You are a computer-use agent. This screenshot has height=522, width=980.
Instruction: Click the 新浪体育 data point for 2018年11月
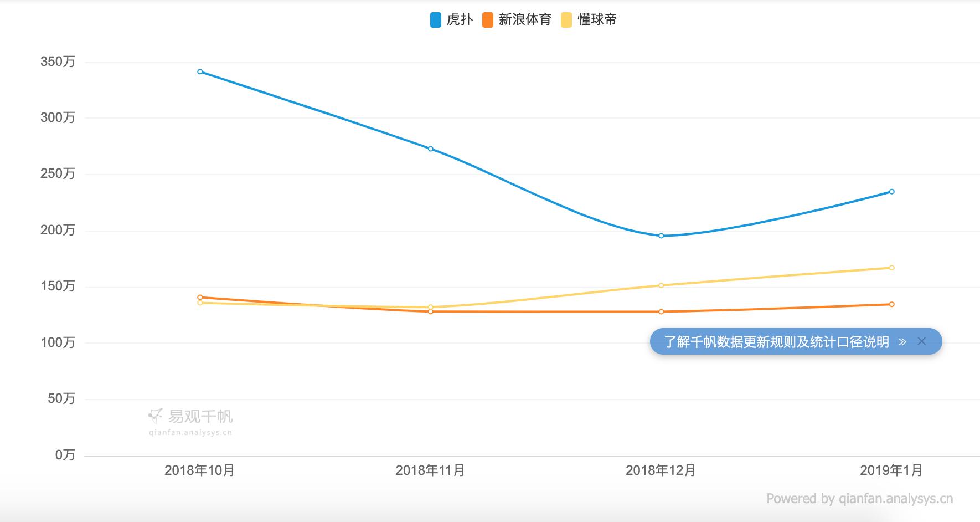(431, 311)
